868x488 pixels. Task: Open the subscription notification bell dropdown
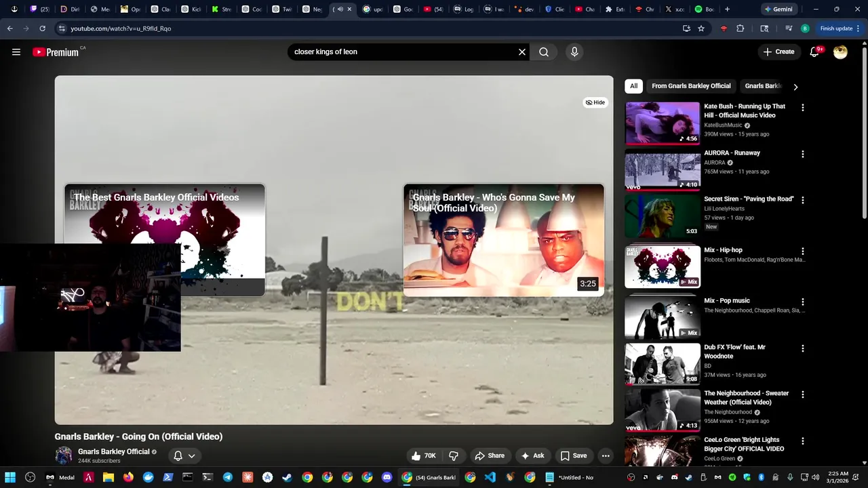(x=184, y=455)
